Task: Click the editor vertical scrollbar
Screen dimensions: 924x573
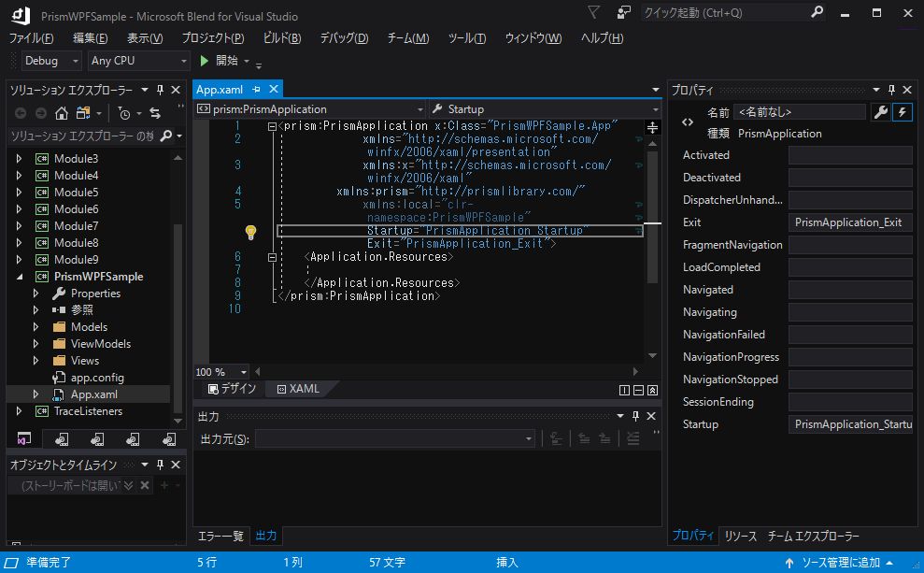Action: [x=652, y=248]
